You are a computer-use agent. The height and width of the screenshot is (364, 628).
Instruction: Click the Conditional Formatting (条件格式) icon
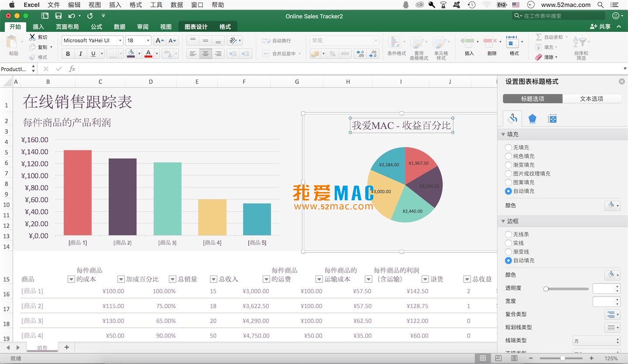coord(395,43)
